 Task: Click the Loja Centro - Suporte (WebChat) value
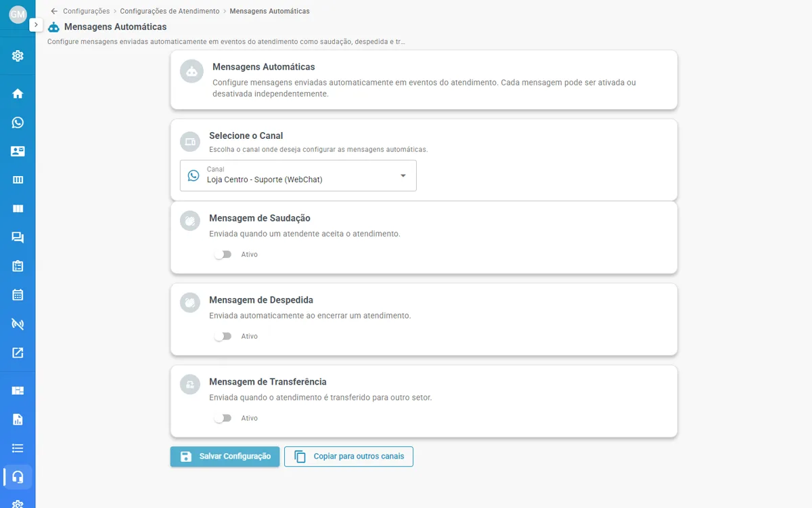point(265,180)
